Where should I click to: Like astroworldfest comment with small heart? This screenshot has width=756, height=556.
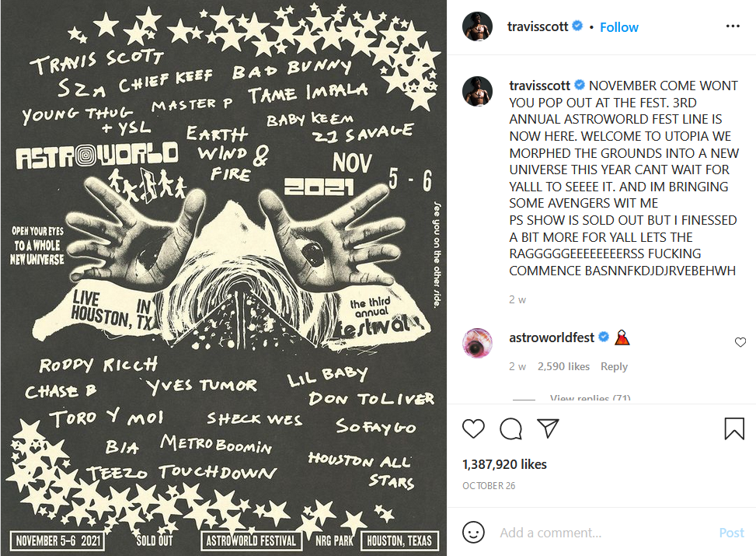pyautogui.click(x=740, y=342)
